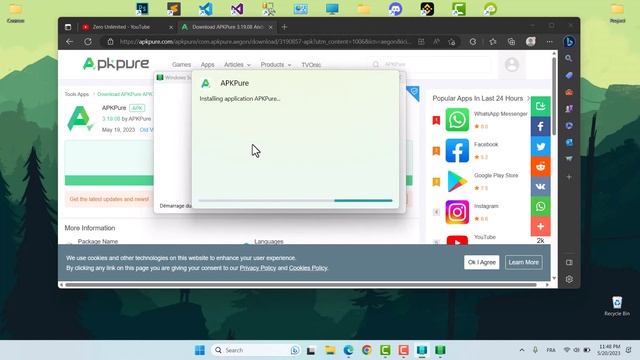This screenshot has height=360, width=640.
Task: Click the red plus more-sharing button
Action: [x=540, y=226]
